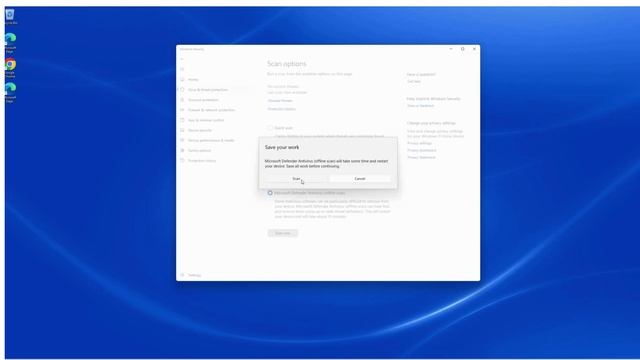Open the hamburger navigation menu

(182, 69)
